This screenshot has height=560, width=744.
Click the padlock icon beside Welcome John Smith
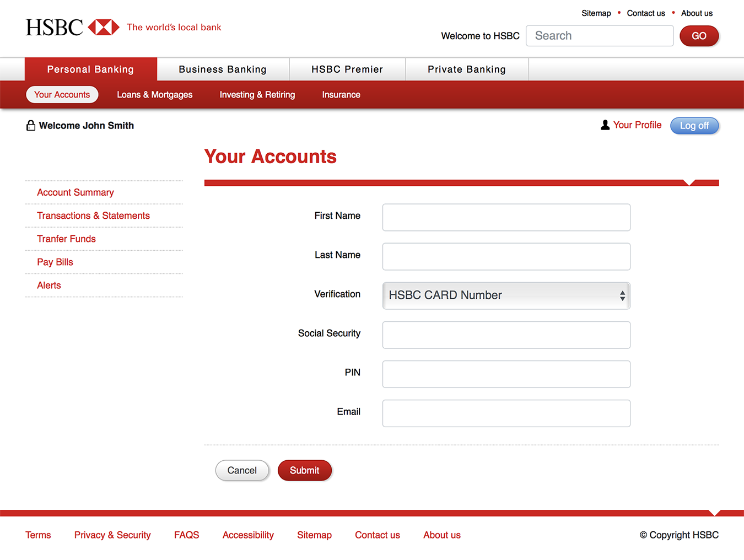[x=31, y=126]
